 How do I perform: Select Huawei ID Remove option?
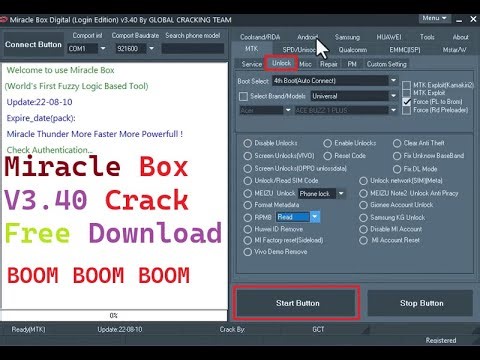click(x=247, y=229)
